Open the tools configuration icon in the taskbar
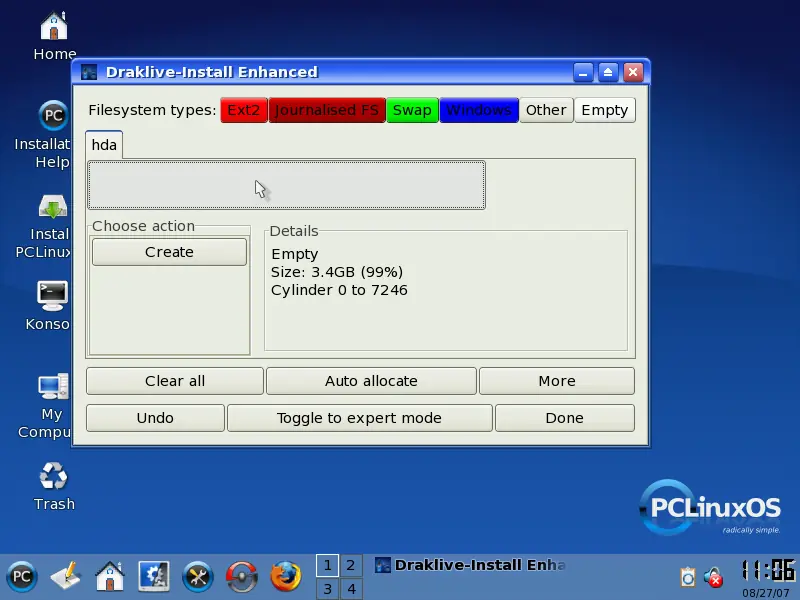This screenshot has height=600, width=800. (x=198, y=577)
